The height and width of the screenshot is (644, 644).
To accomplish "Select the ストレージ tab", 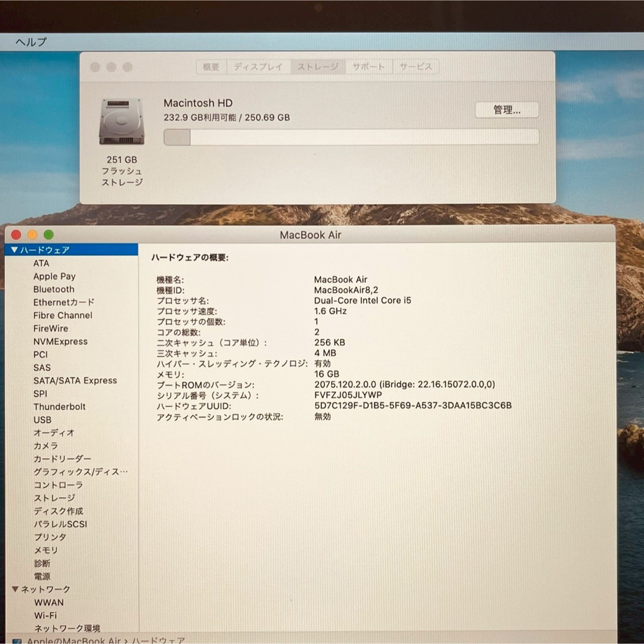I will (x=318, y=67).
